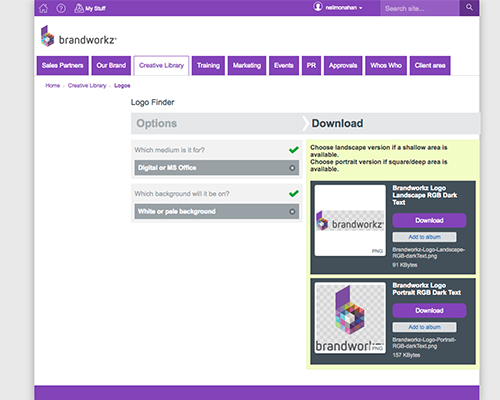Open the Our Brand tab

(111, 65)
